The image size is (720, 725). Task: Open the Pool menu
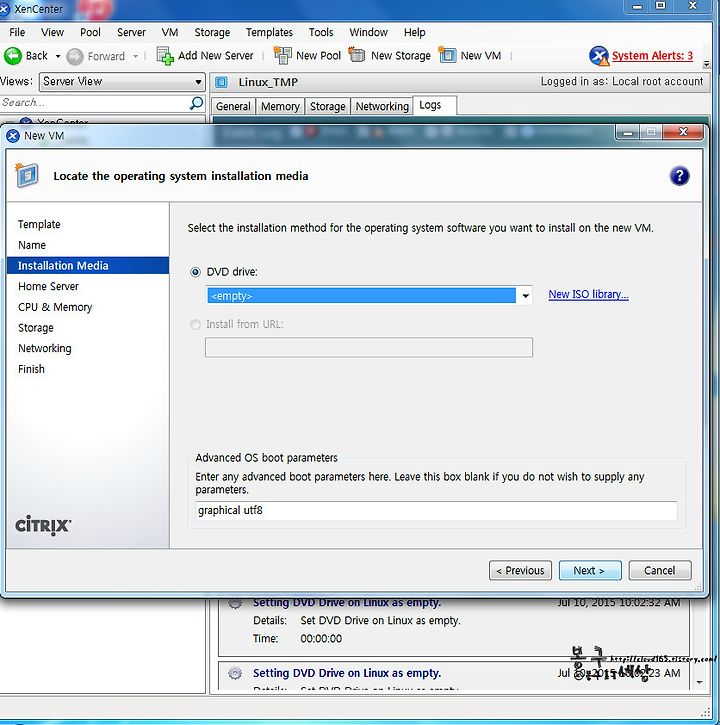90,32
